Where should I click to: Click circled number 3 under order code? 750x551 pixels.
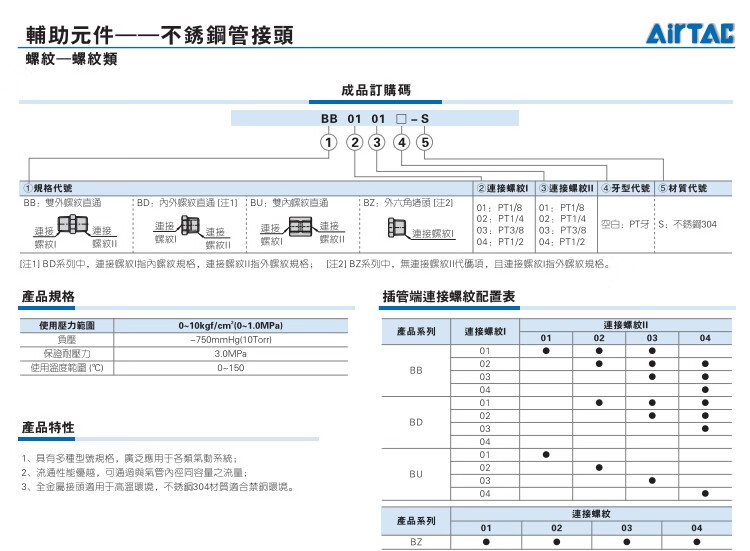coord(376,142)
